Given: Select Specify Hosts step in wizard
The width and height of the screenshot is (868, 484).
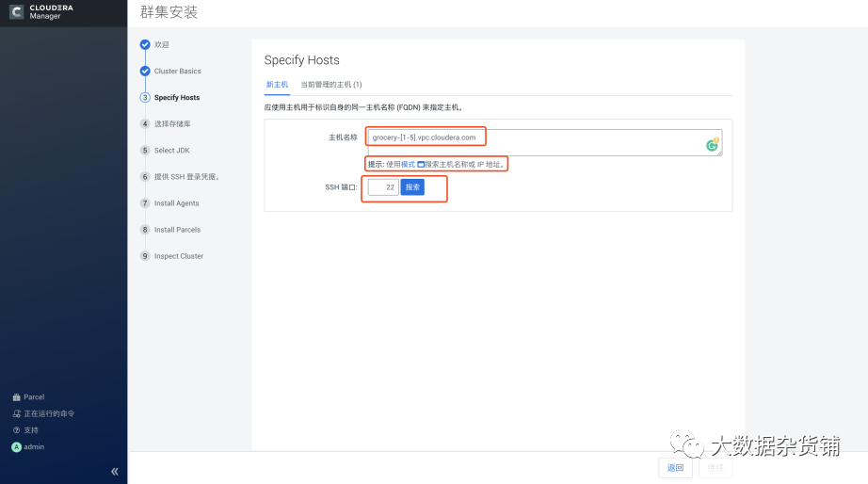Looking at the screenshot, I should pyautogui.click(x=177, y=98).
